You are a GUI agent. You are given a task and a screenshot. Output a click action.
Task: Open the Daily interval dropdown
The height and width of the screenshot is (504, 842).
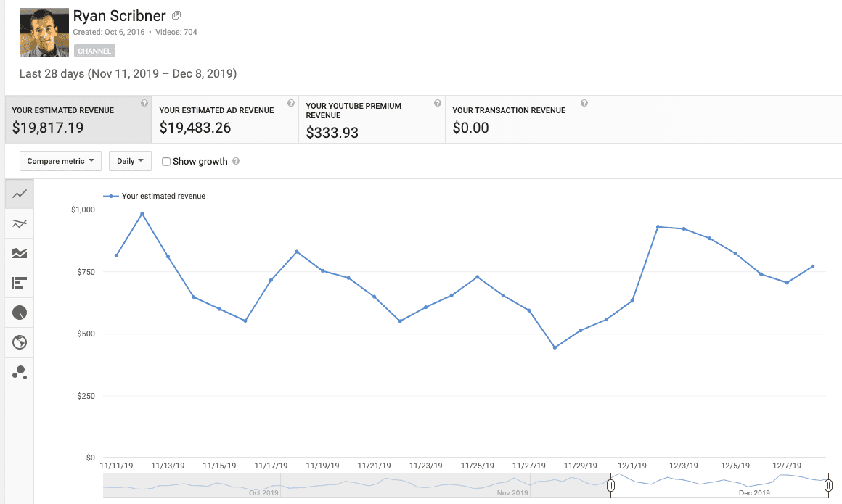coord(130,161)
